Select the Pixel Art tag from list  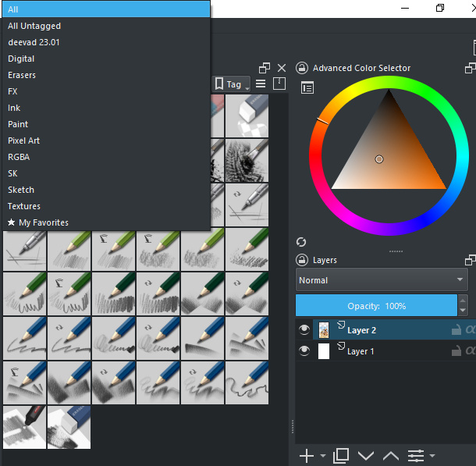click(x=23, y=141)
